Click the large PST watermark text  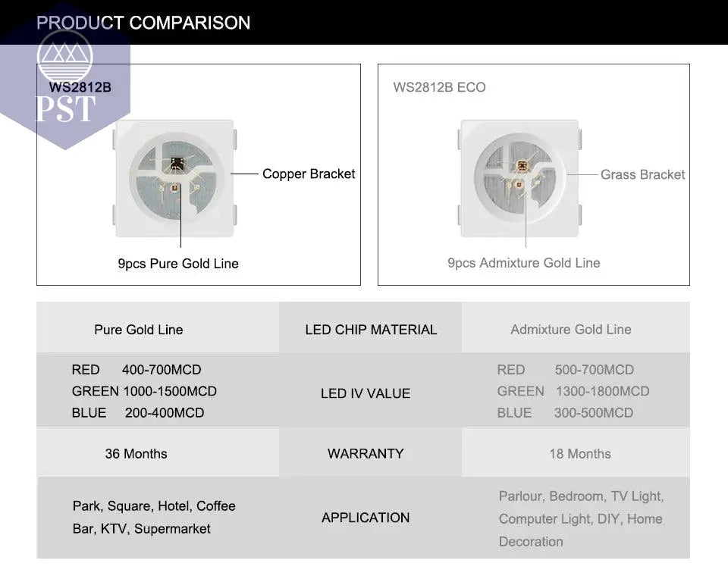[x=65, y=109]
